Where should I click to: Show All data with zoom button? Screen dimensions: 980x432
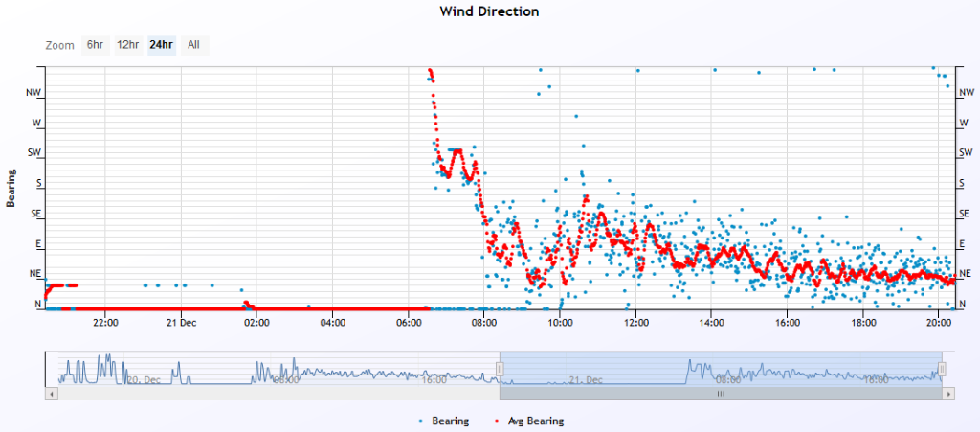(194, 45)
